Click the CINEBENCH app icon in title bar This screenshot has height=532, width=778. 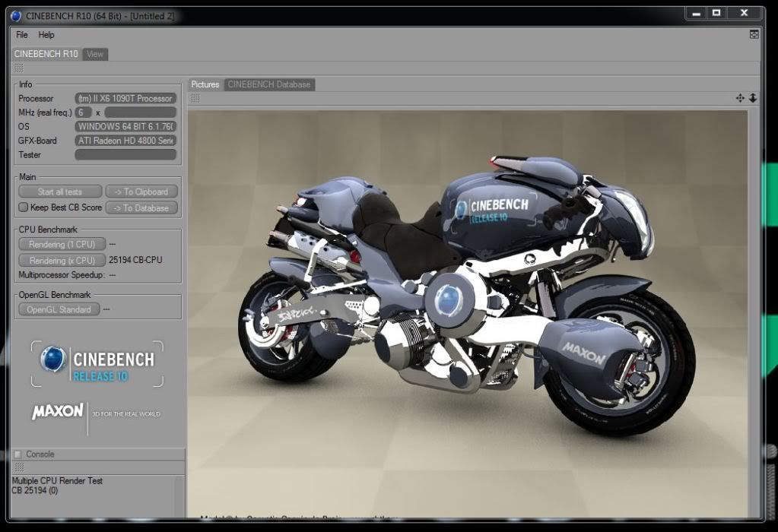(x=16, y=16)
